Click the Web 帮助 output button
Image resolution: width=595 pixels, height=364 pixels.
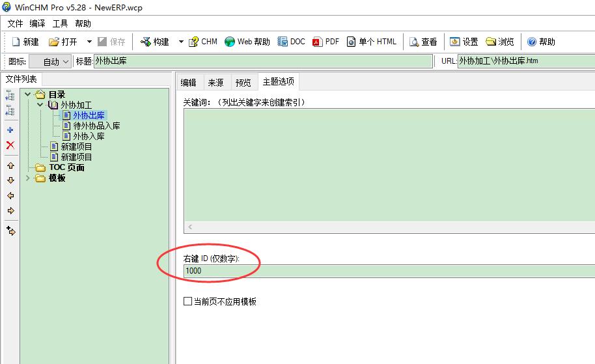click(247, 42)
